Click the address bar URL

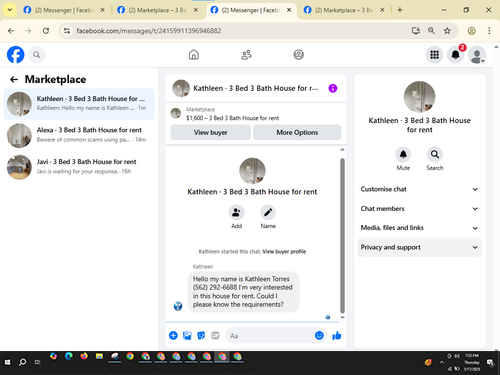click(x=149, y=31)
